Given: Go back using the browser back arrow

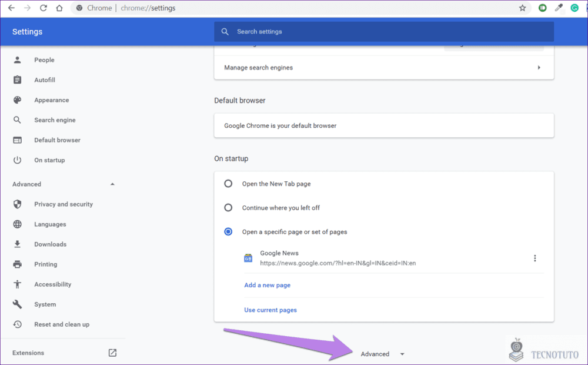Looking at the screenshot, I should point(11,8).
